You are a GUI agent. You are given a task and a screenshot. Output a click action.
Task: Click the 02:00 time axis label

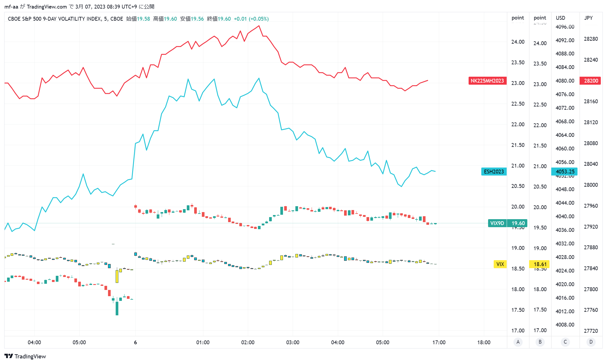click(248, 342)
